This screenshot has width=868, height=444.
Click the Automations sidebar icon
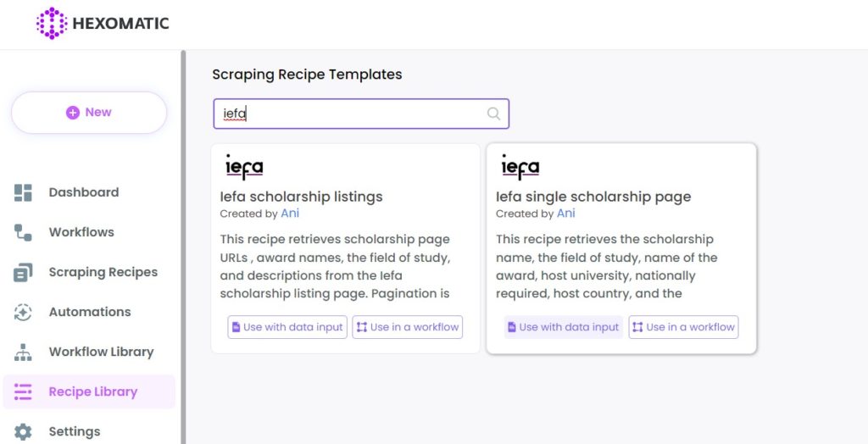[23, 312]
